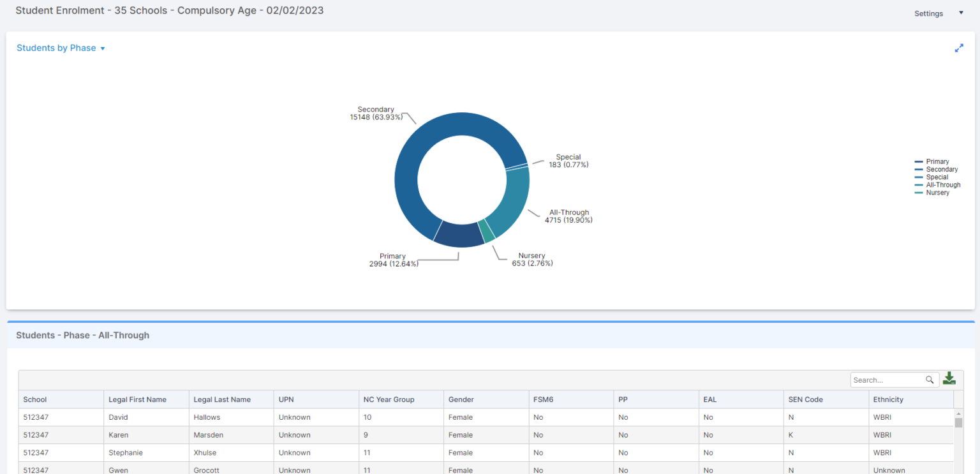Screen dimensions: 980x474
Task: Download the All-Through students table data
Action: pos(949,378)
